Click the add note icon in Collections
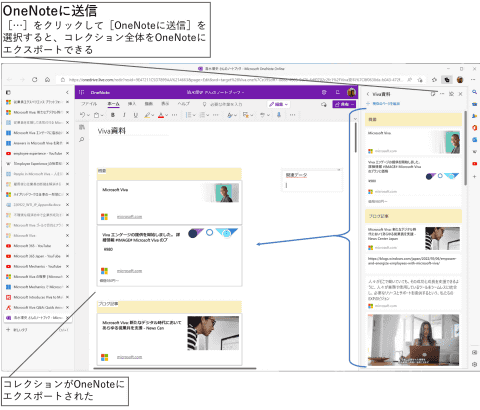 pyautogui.click(x=433, y=94)
